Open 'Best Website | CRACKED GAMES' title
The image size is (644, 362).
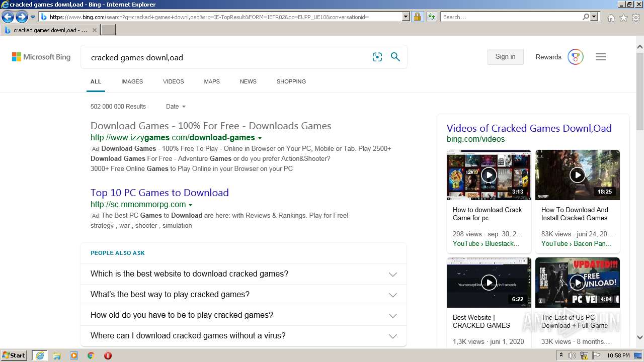tap(481, 321)
